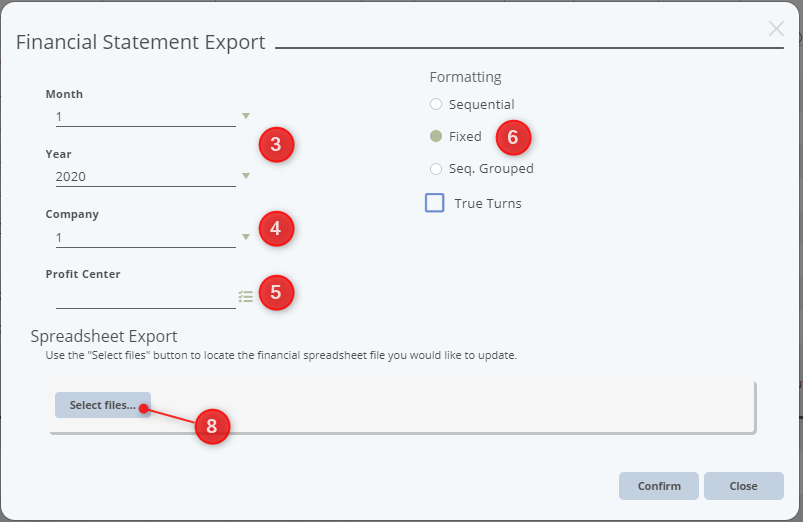Open the Profit Center selection list icon
The width and height of the screenshot is (803, 522).
point(245,296)
